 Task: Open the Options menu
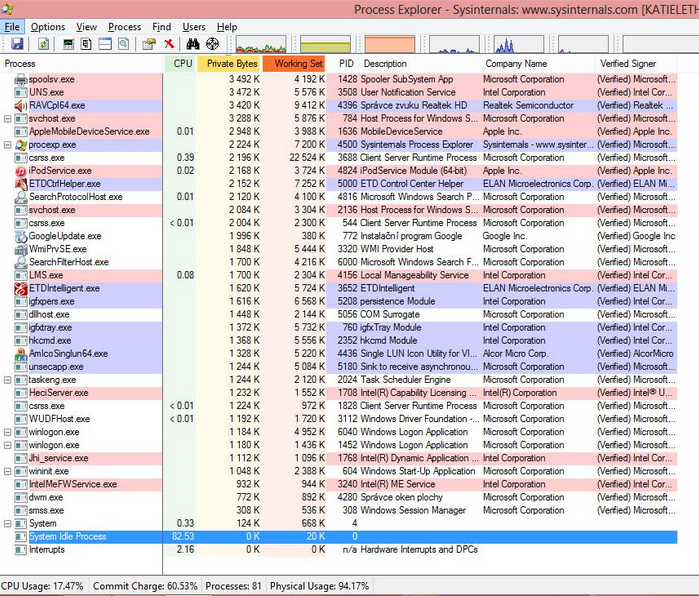tap(48, 27)
